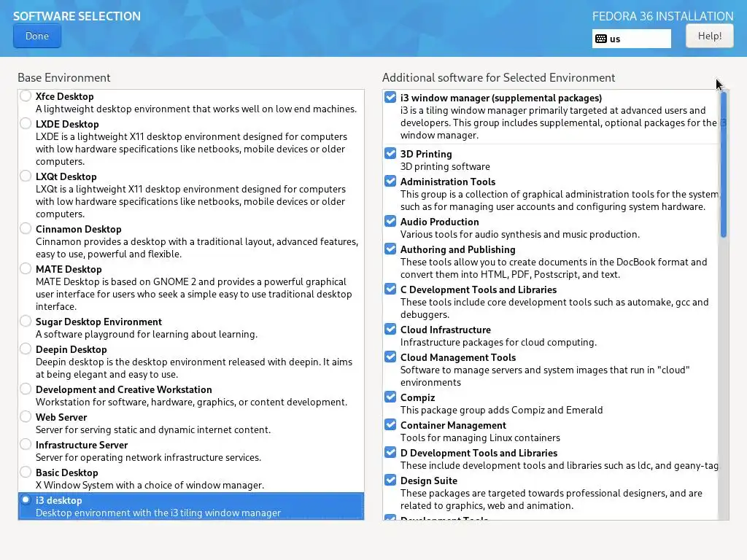
Task: Uncheck the Administration Tools checkbox
Action: tap(390, 181)
